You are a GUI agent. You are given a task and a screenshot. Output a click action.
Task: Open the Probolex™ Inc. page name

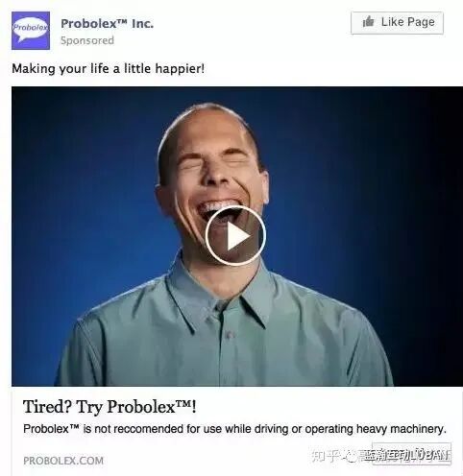point(108,24)
